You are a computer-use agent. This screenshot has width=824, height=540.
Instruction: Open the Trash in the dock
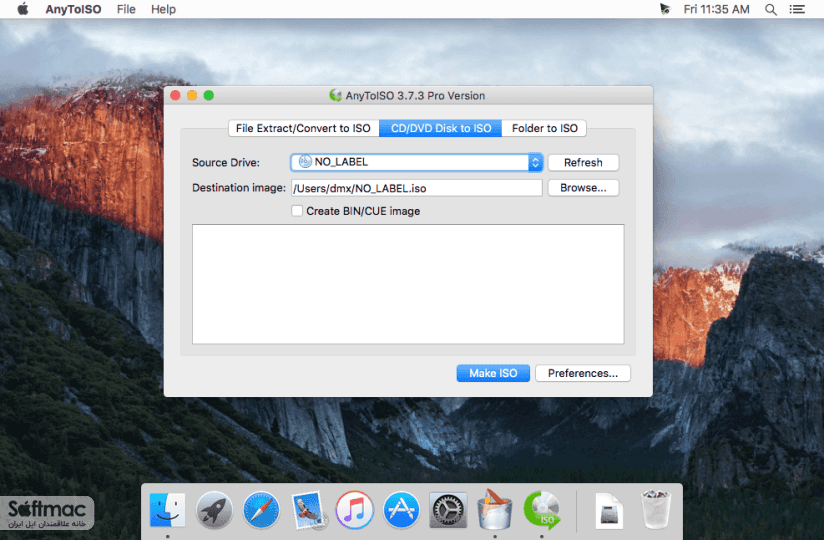pyautogui.click(x=655, y=510)
